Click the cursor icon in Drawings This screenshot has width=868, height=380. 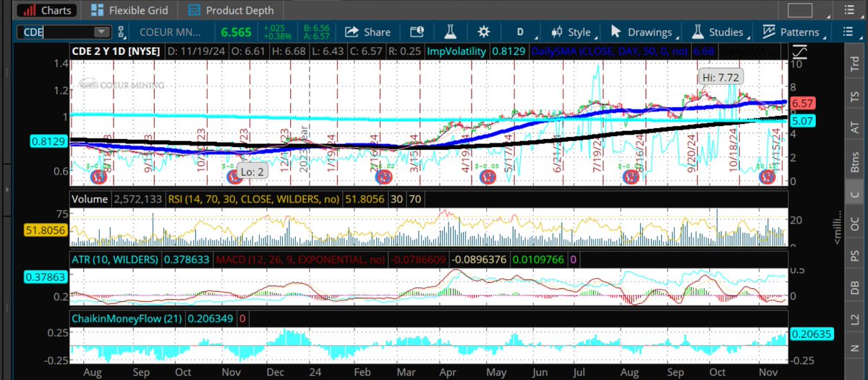[616, 32]
